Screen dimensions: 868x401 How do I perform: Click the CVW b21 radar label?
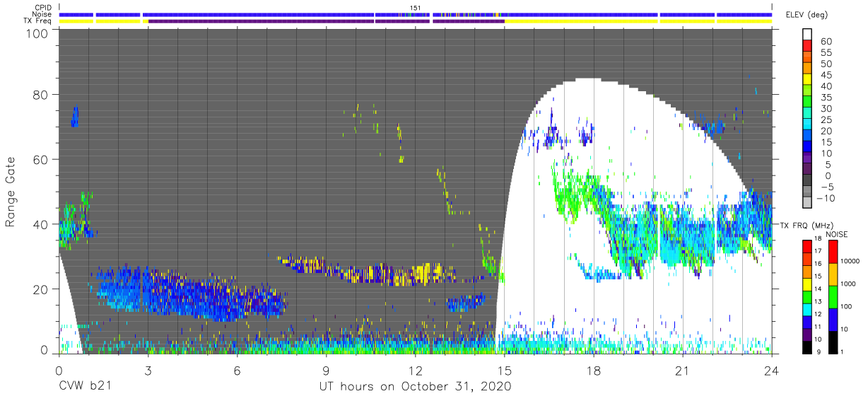pyautogui.click(x=85, y=387)
